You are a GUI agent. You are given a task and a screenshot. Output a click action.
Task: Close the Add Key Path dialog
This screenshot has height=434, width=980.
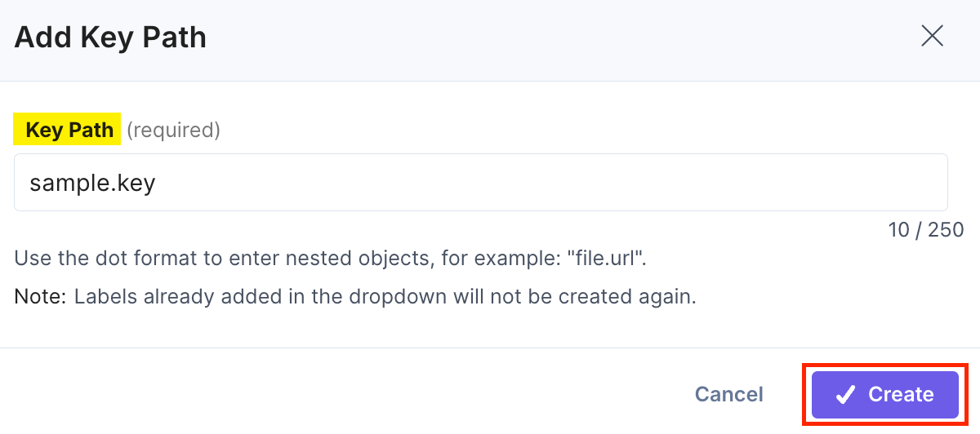click(x=932, y=37)
